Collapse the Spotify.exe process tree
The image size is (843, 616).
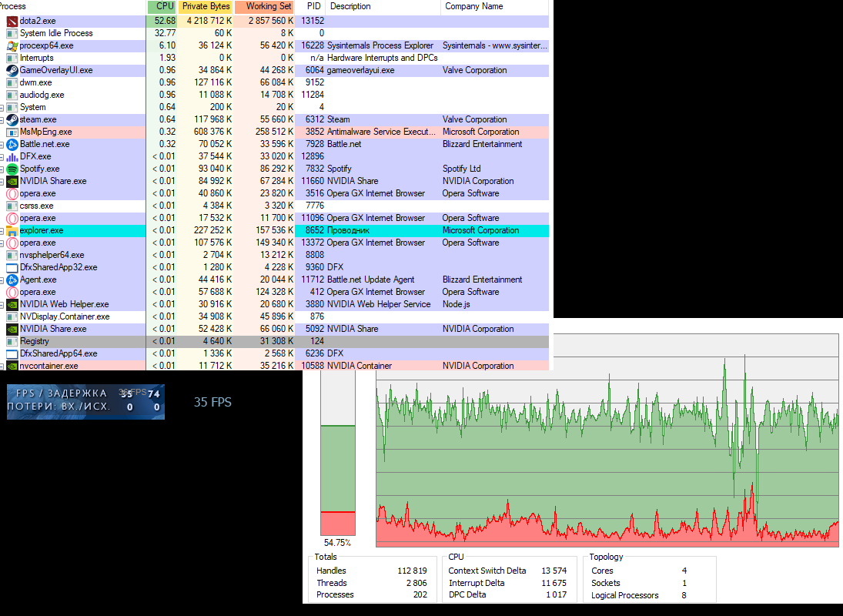[2, 169]
